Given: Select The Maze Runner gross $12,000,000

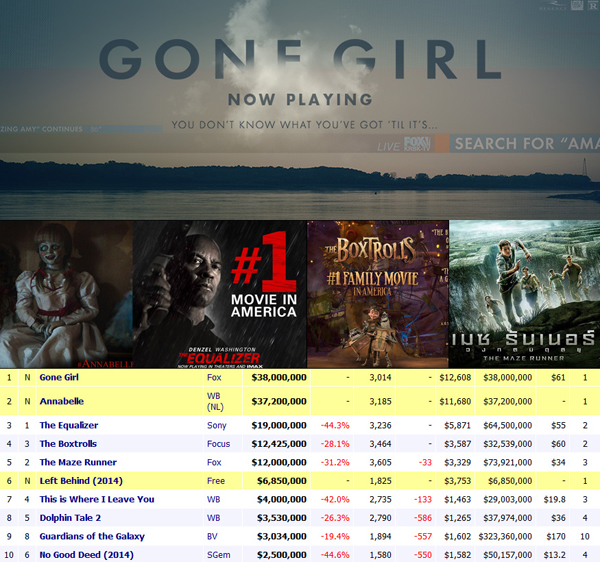Looking at the screenshot, I should pos(279,462).
